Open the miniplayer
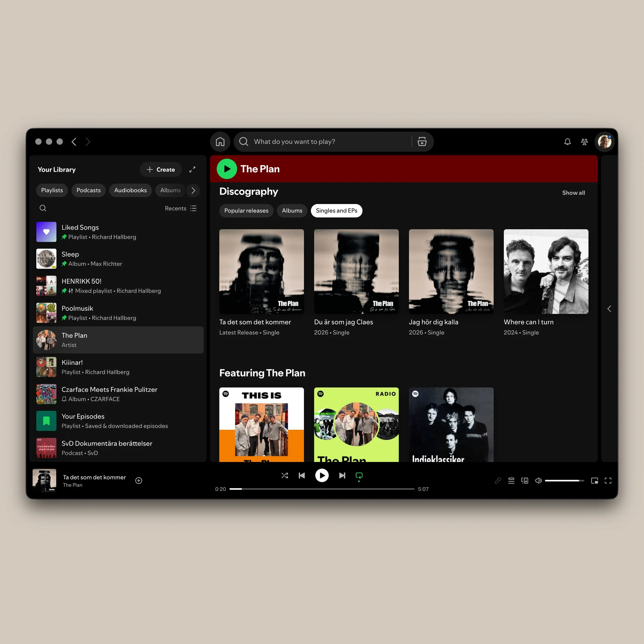 click(594, 480)
